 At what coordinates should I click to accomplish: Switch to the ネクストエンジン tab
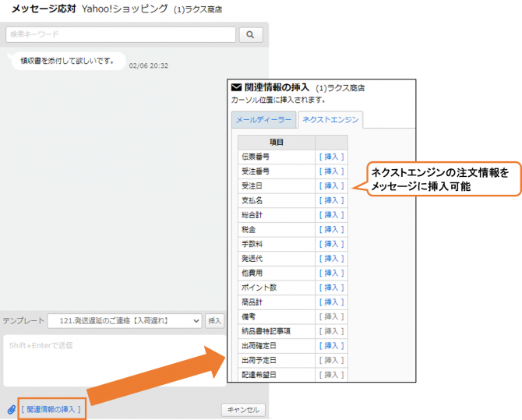(x=330, y=119)
